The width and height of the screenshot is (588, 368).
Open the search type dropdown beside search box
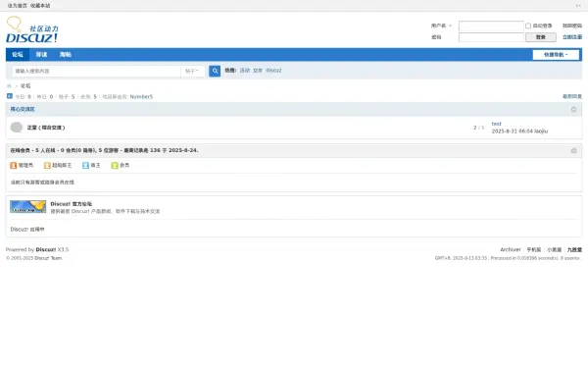[192, 71]
